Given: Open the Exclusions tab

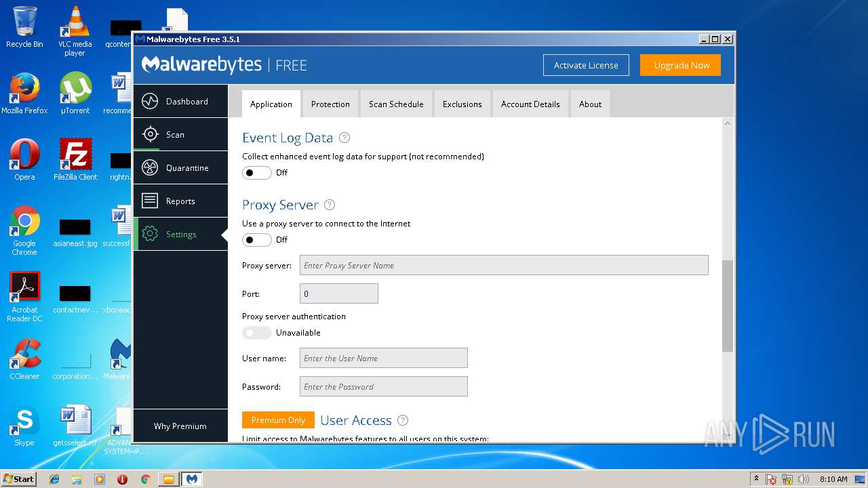Looking at the screenshot, I should pos(462,104).
